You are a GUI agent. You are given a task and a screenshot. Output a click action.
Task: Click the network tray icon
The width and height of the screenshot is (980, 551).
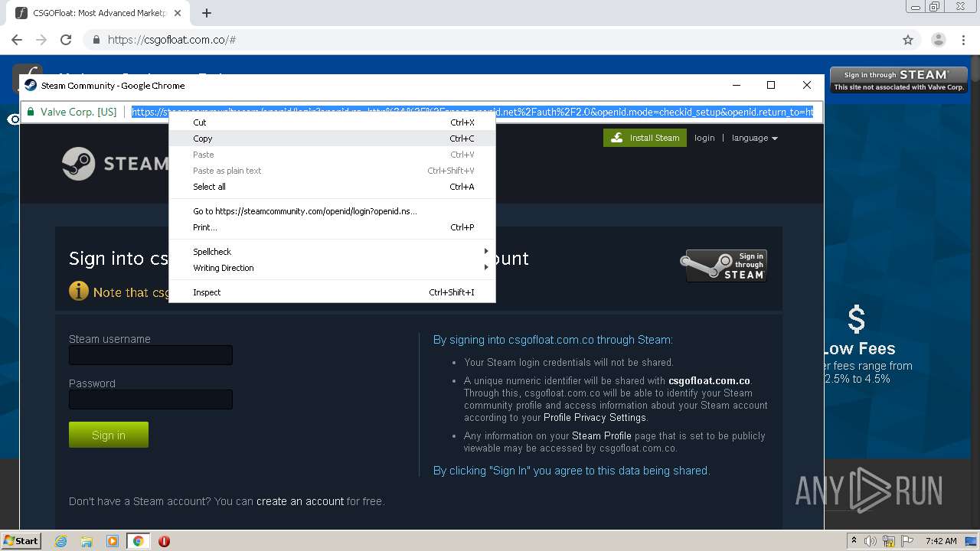point(890,541)
